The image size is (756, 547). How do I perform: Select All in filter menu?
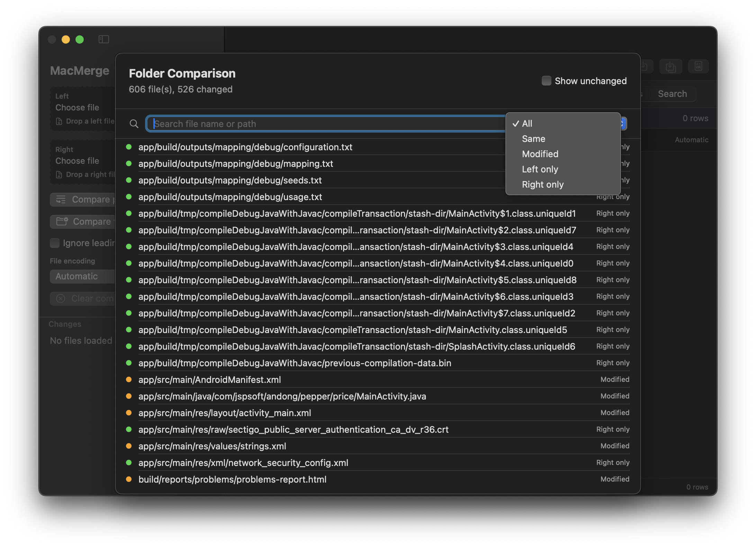pyautogui.click(x=563, y=124)
